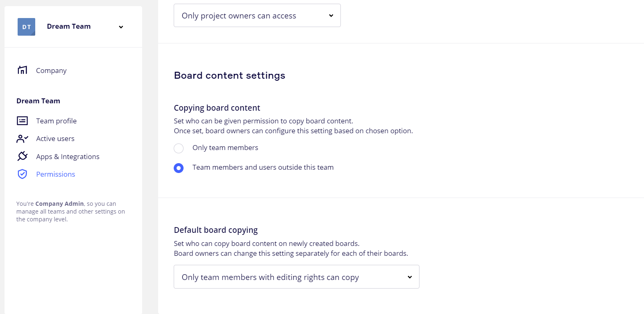Select "Team members and users outside" radio button
Viewport: 644px width, 314px height.
[x=179, y=168]
